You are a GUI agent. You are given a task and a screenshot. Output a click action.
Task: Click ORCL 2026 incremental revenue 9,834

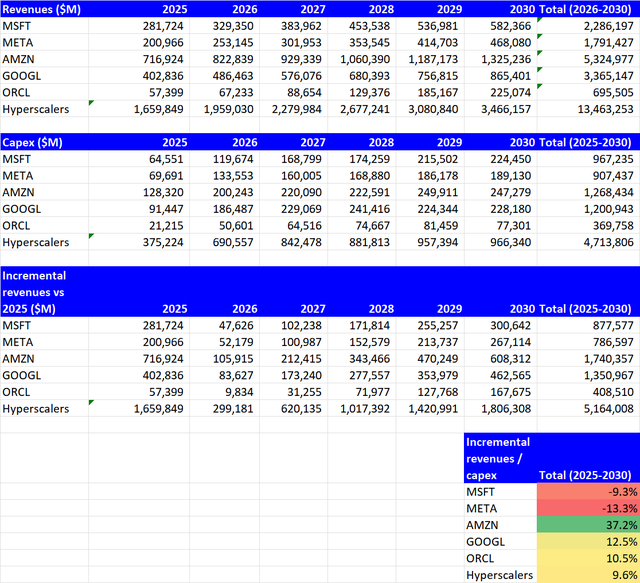point(224,392)
